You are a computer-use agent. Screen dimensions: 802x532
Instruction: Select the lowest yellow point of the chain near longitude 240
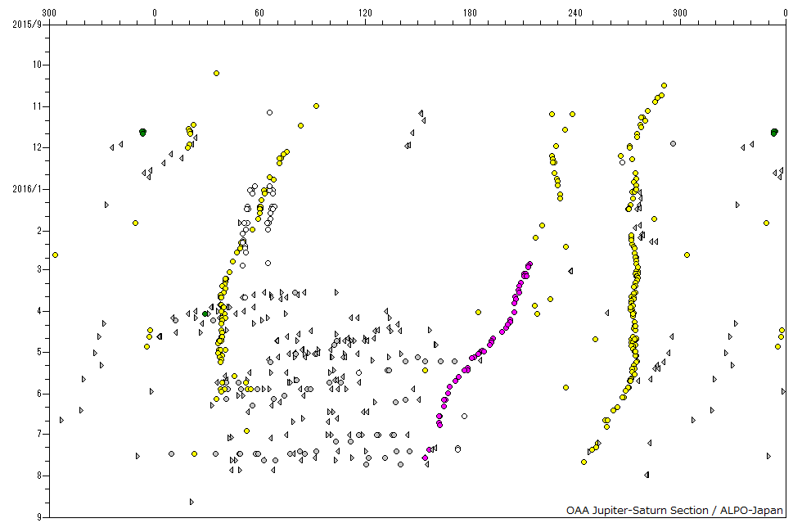(583, 462)
